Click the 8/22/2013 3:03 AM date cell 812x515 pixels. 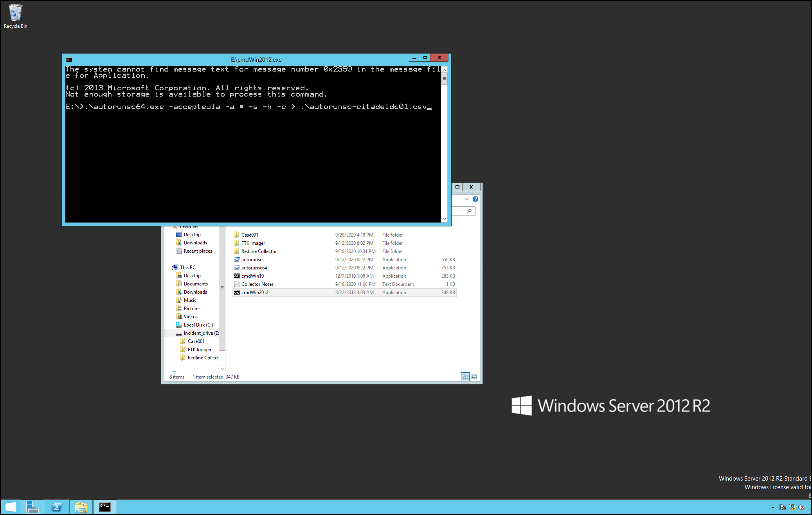click(354, 292)
